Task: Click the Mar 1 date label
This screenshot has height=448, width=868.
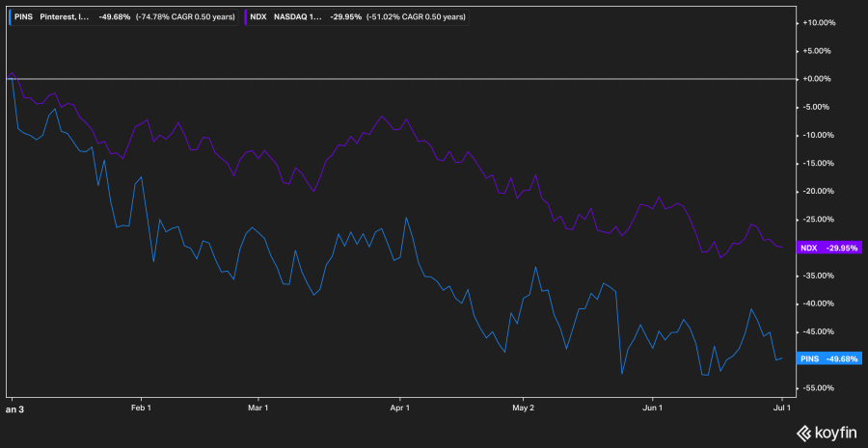Action: pos(258,408)
